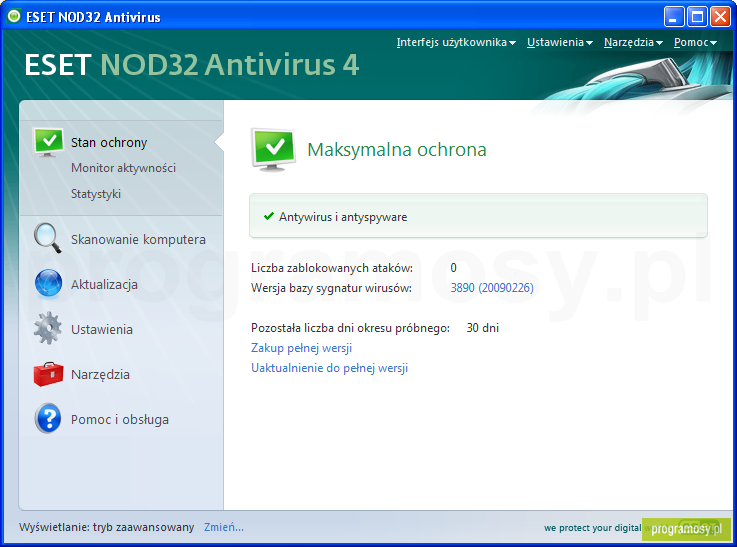Screen dimensions: 737x547
Task: Open Monitor aktywności sub-item
Action: coord(123,168)
